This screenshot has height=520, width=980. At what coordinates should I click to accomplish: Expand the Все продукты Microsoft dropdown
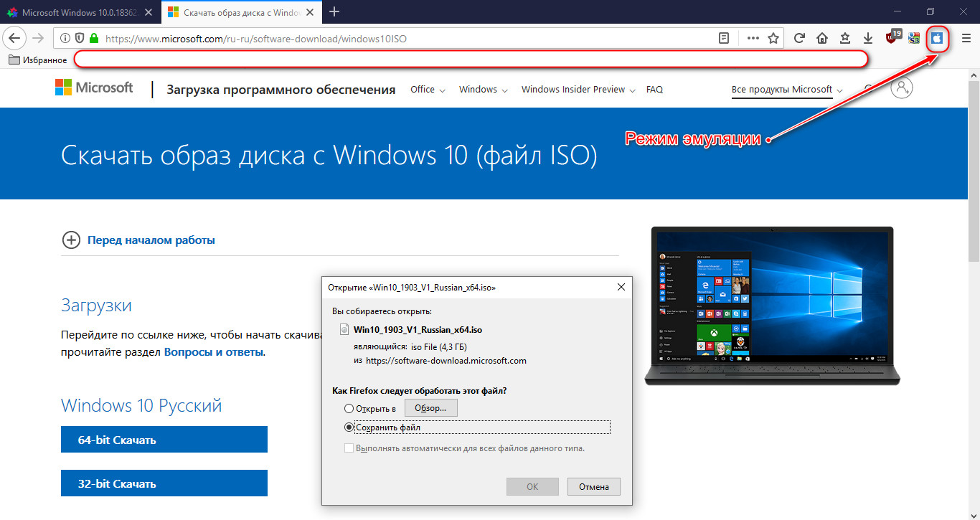coord(787,90)
